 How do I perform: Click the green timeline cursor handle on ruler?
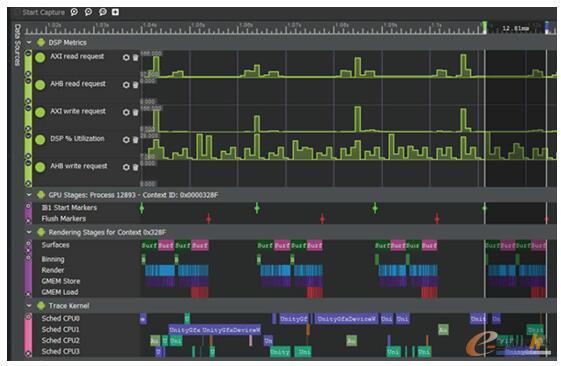click(x=484, y=27)
